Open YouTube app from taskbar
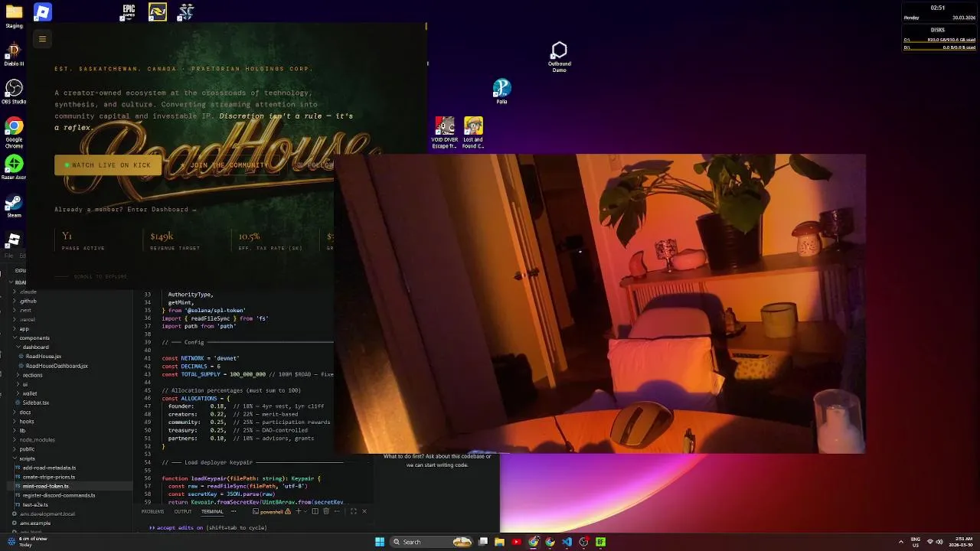This screenshot has height=551, width=980. coord(516,542)
